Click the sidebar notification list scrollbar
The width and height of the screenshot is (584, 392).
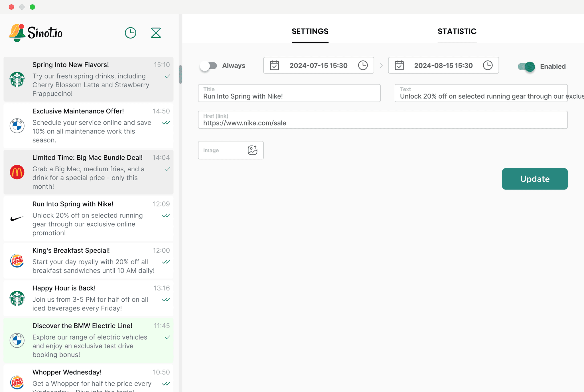(x=181, y=75)
